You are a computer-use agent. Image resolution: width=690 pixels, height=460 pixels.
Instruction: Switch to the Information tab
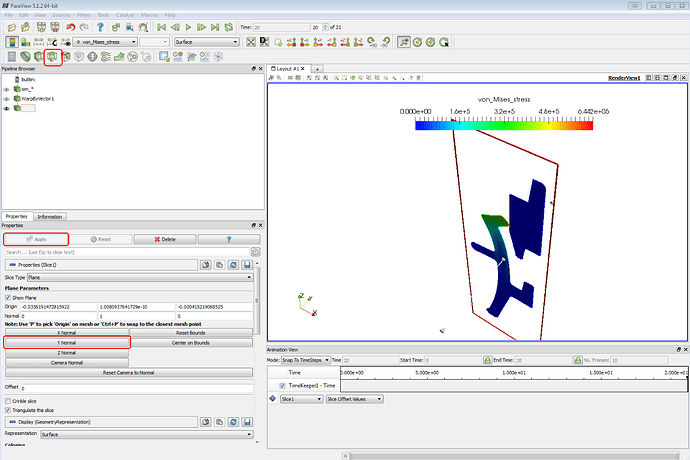point(50,216)
